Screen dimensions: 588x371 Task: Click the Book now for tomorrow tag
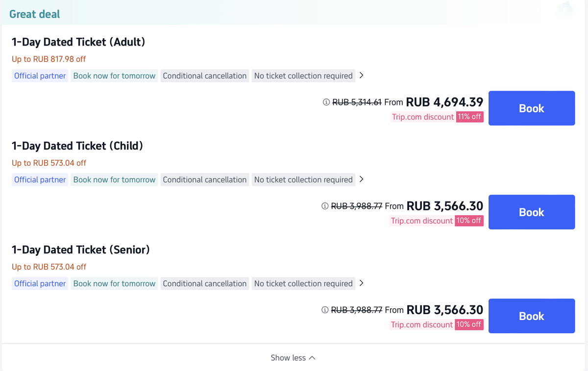114,75
